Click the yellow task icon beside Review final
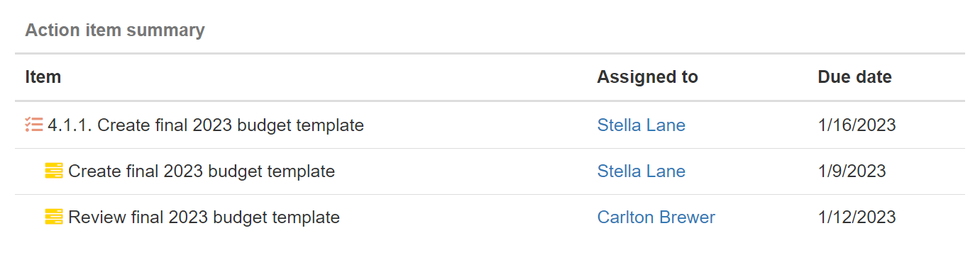980x255 pixels. pos(54,217)
